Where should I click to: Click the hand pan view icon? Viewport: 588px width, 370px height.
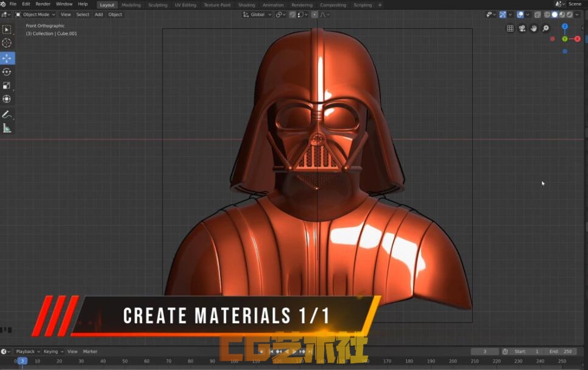tap(534, 29)
